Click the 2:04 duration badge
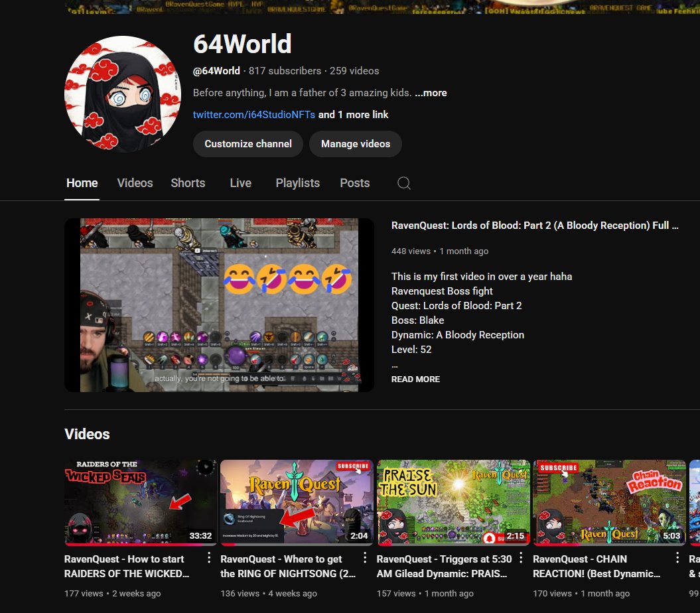 click(x=359, y=535)
